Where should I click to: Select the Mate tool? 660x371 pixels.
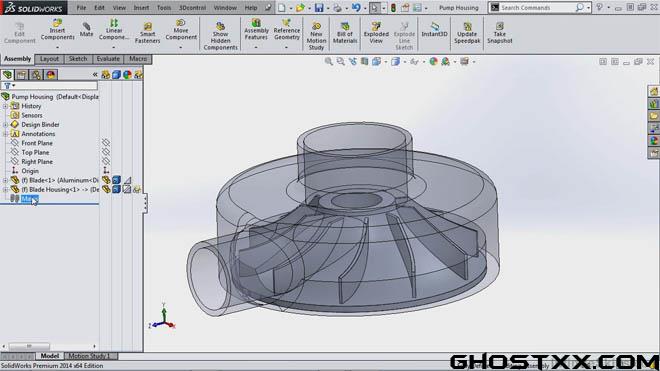click(x=86, y=29)
